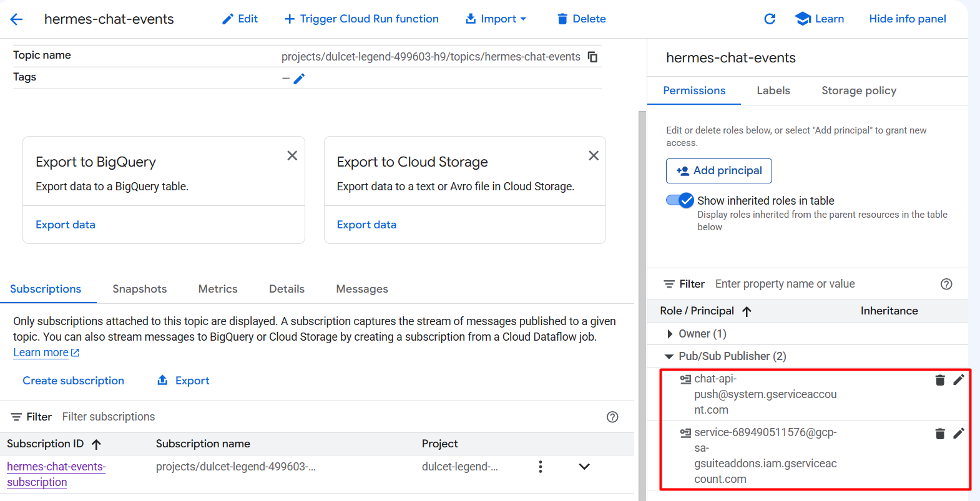Image resolution: width=980 pixels, height=501 pixels.
Task: Collapse the Pub/Sub Publisher (2) group
Action: click(669, 356)
